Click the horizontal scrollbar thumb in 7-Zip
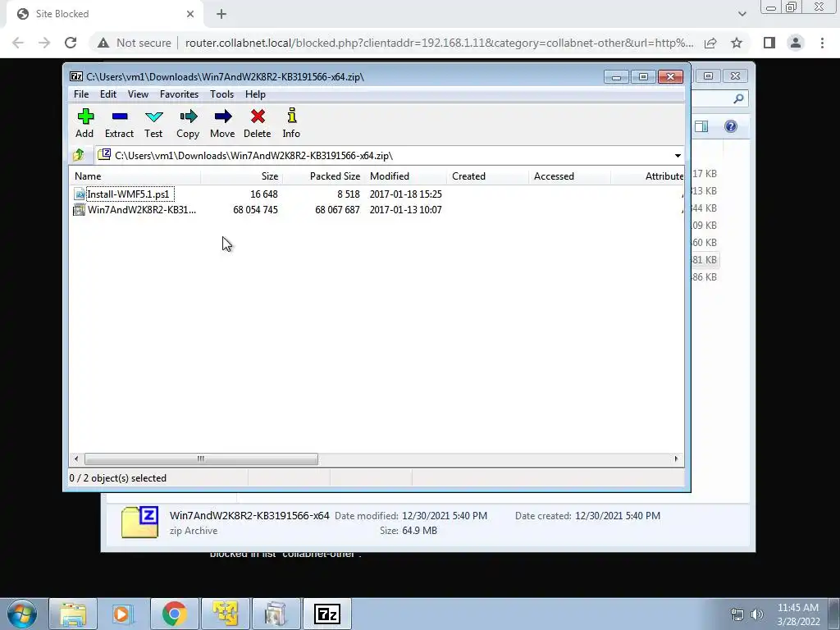The width and height of the screenshot is (840, 630). coord(201,459)
